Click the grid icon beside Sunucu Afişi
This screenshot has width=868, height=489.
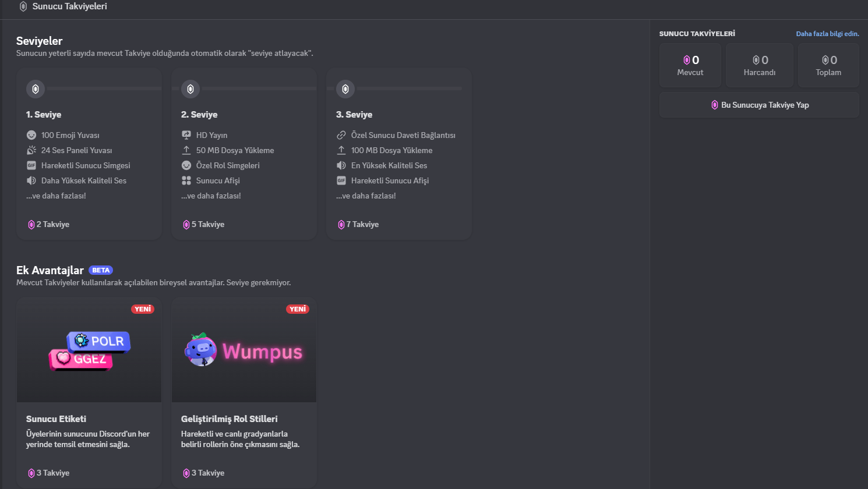click(186, 180)
